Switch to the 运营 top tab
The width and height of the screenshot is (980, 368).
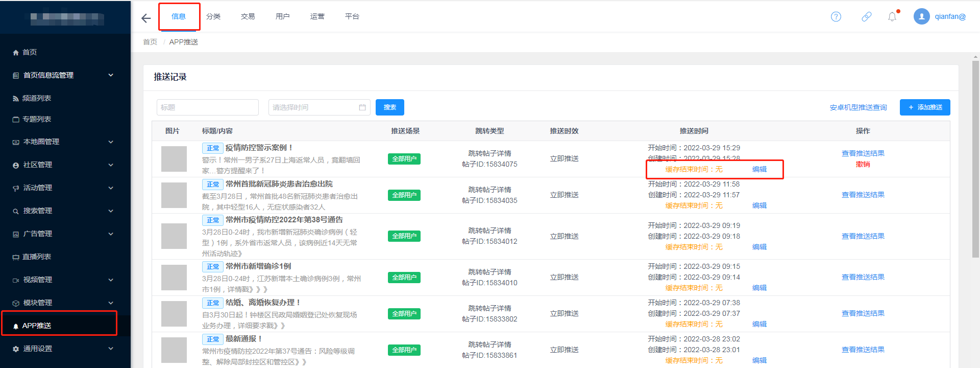click(x=317, y=16)
